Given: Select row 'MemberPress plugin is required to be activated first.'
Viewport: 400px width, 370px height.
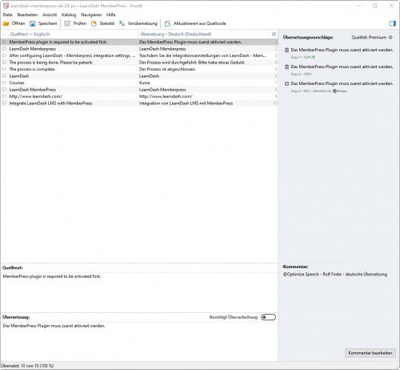Looking at the screenshot, I should 139,42.
